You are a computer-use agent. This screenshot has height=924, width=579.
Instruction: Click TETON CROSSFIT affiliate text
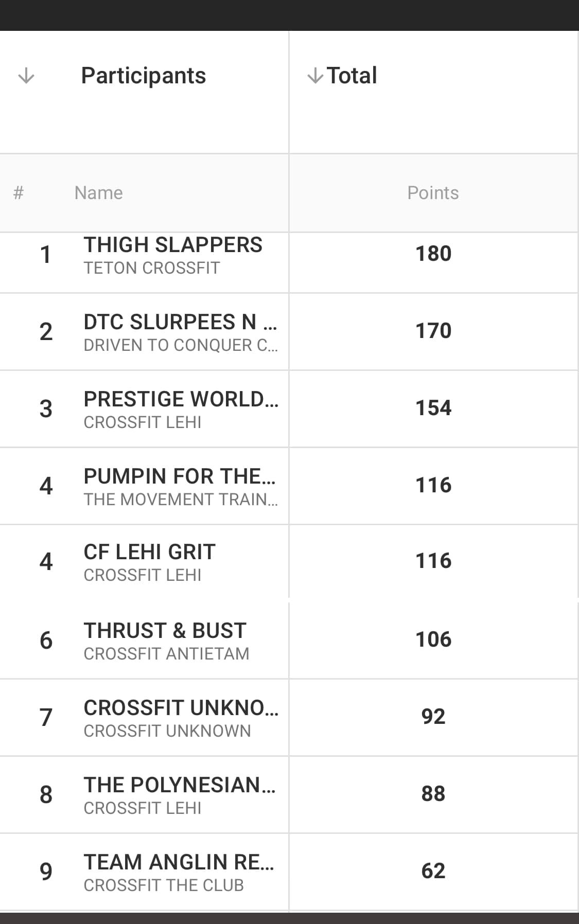pyautogui.click(x=152, y=268)
